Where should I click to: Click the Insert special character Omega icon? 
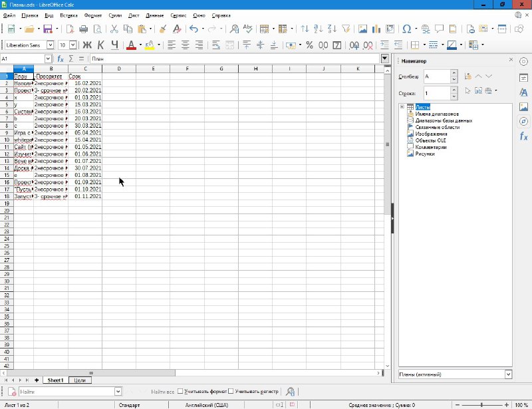pos(406,29)
